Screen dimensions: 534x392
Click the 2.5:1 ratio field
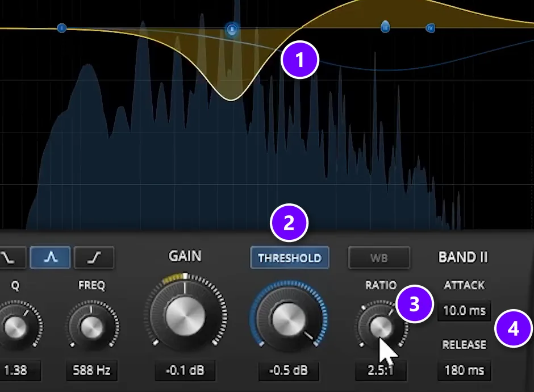point(381,370)
